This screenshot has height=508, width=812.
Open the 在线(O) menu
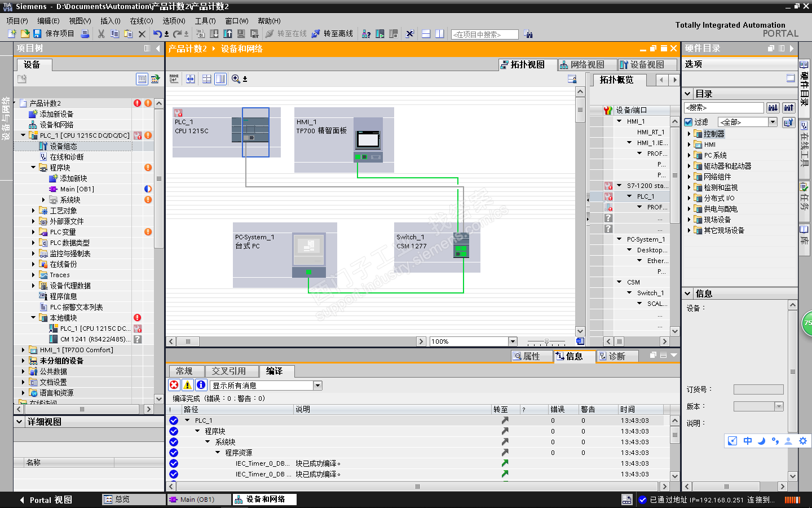pyautogui.click(x=142, y=21)
